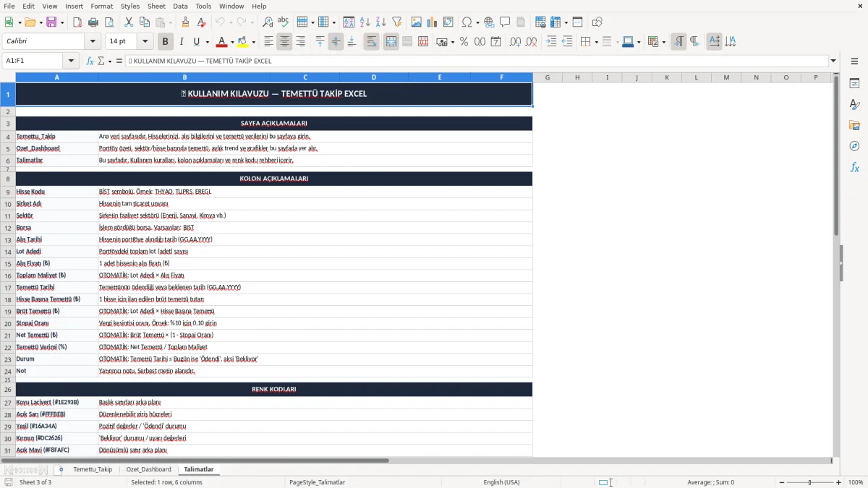868x488 pixels.
Task: Open the Data menu
Action: click(180, 6)
